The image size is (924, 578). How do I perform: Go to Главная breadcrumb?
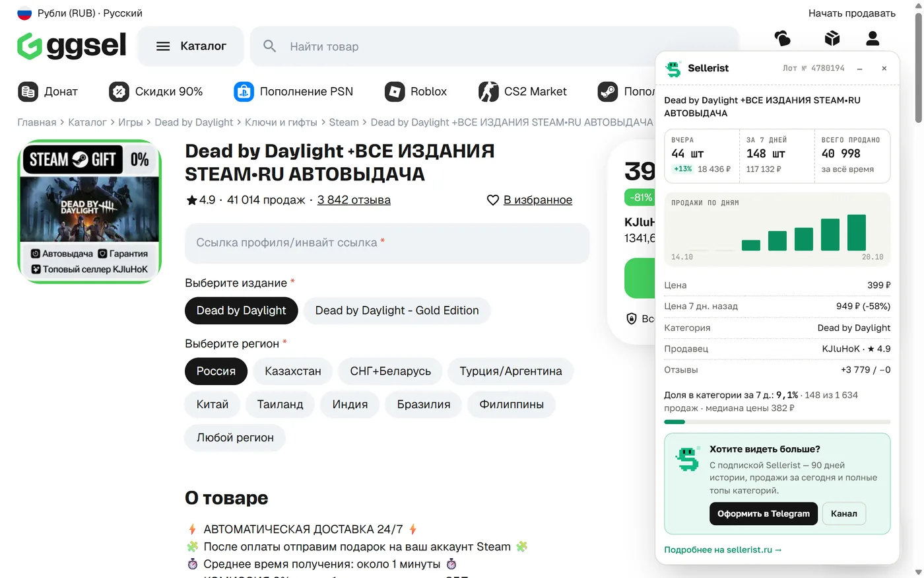[x=36, y=122]
